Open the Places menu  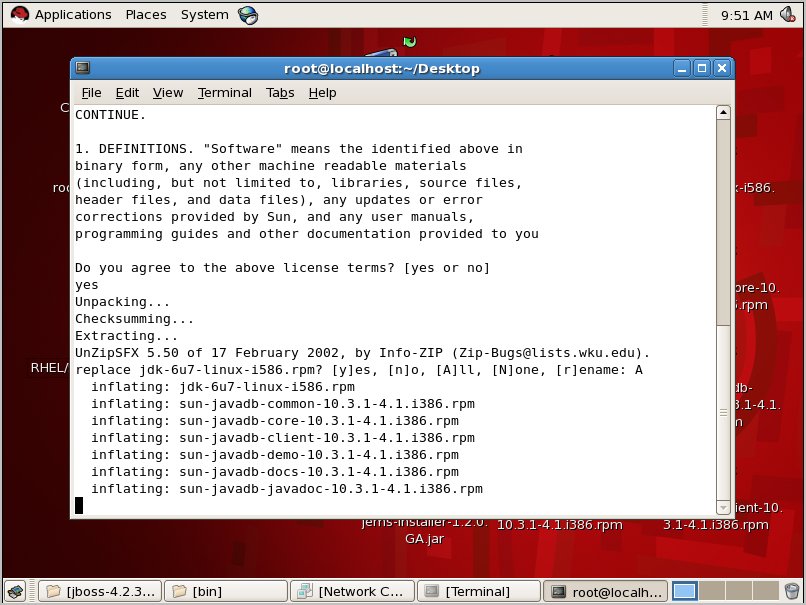146,15
